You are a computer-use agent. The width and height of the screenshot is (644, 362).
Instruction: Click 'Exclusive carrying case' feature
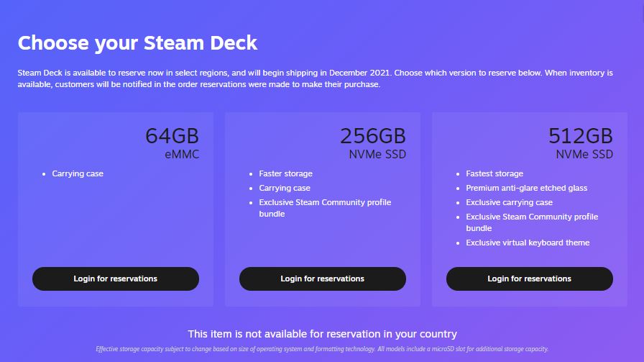510,202
